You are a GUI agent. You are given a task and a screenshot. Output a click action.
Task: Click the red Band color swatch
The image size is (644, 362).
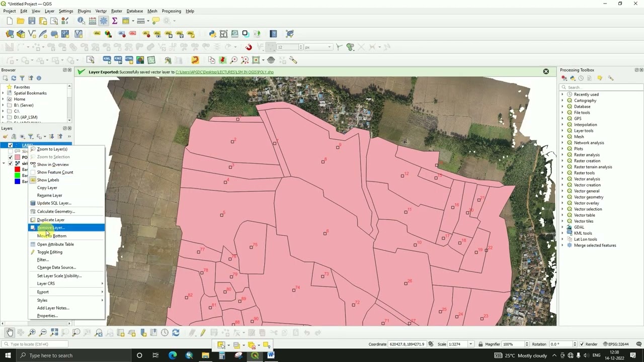pos(17,169)
